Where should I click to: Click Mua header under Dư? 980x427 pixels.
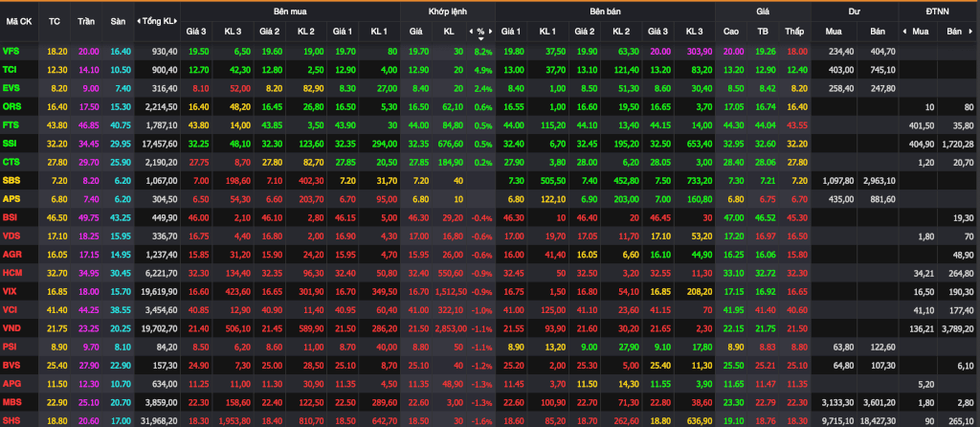(834, 32)
